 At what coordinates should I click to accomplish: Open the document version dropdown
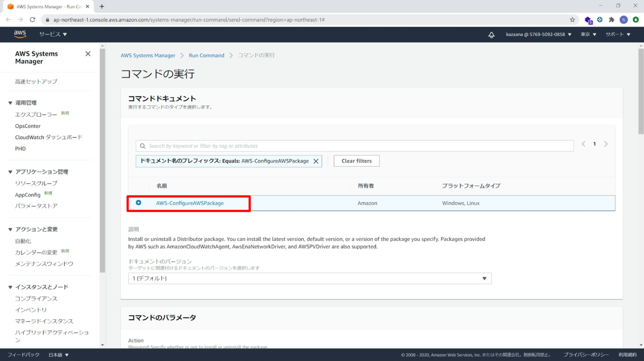(310, 278)
